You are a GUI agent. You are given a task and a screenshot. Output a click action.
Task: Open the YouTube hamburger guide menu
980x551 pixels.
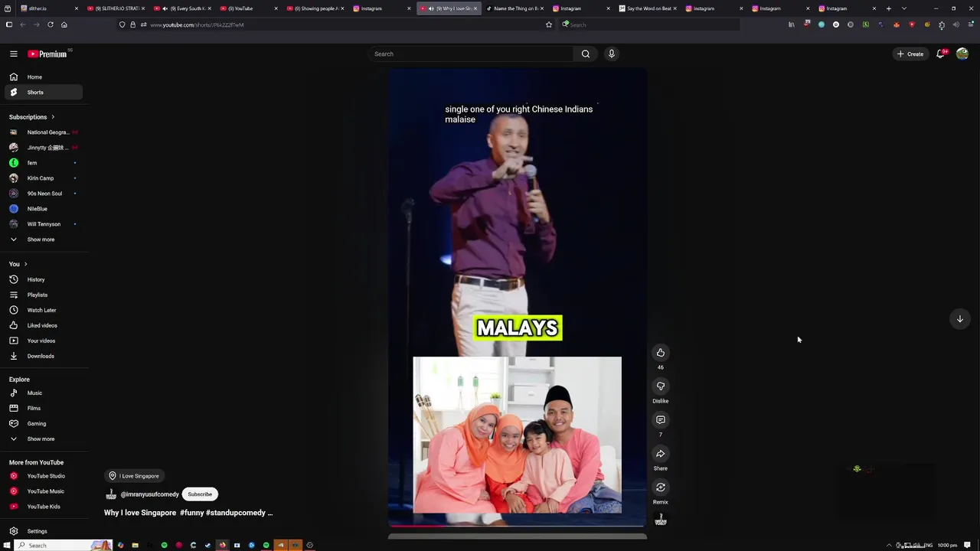(x=13, y=54)
